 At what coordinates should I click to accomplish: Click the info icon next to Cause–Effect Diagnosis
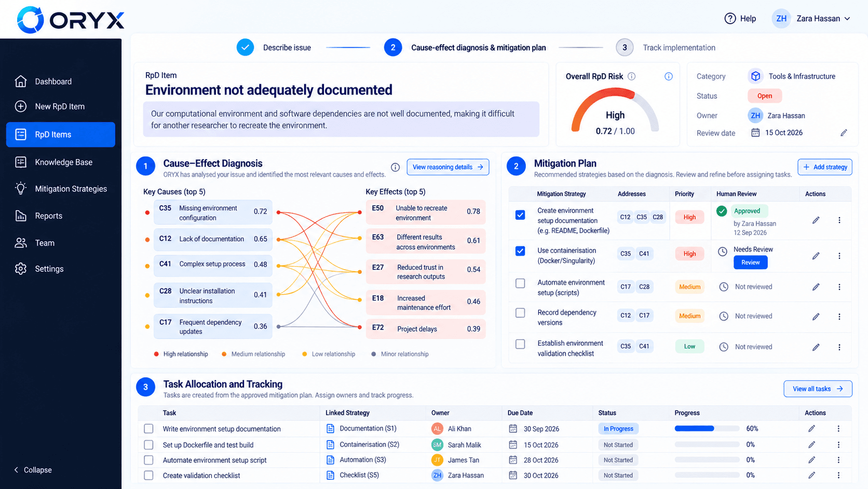pyautogui.click(x=395, y=167)
